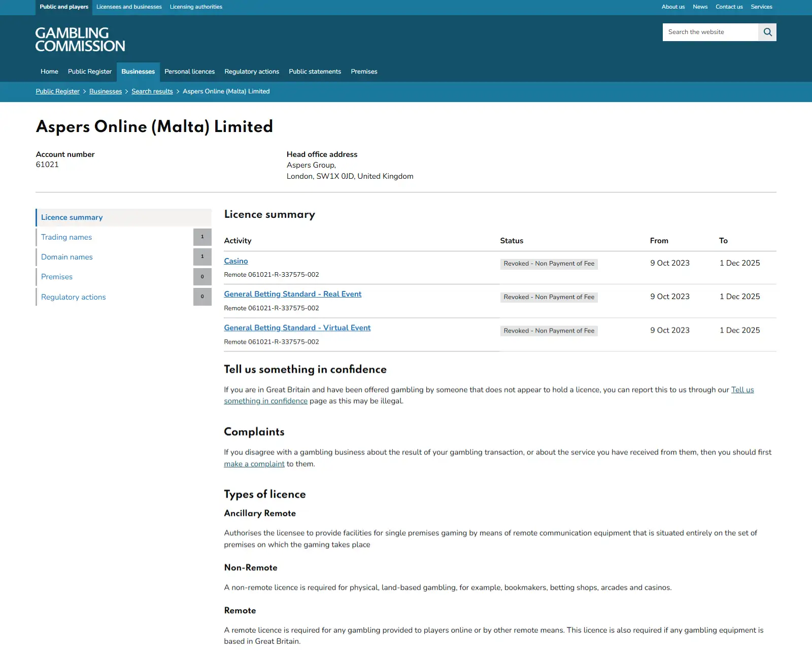The height and width of the screenshot is (651, 812).
Task: Open Contact us page
Action: (x=729, y=7)
